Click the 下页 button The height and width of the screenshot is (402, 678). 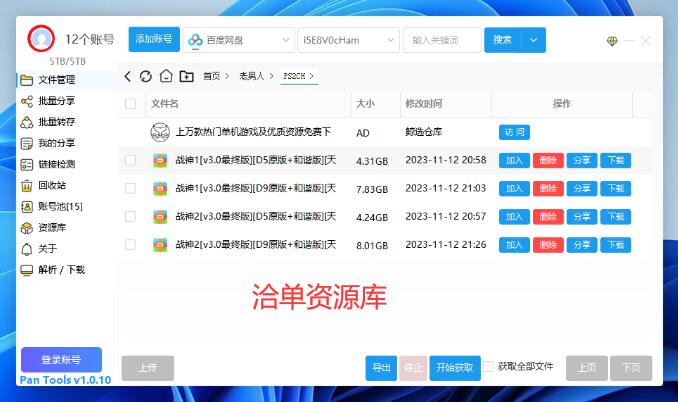[631, 368]
